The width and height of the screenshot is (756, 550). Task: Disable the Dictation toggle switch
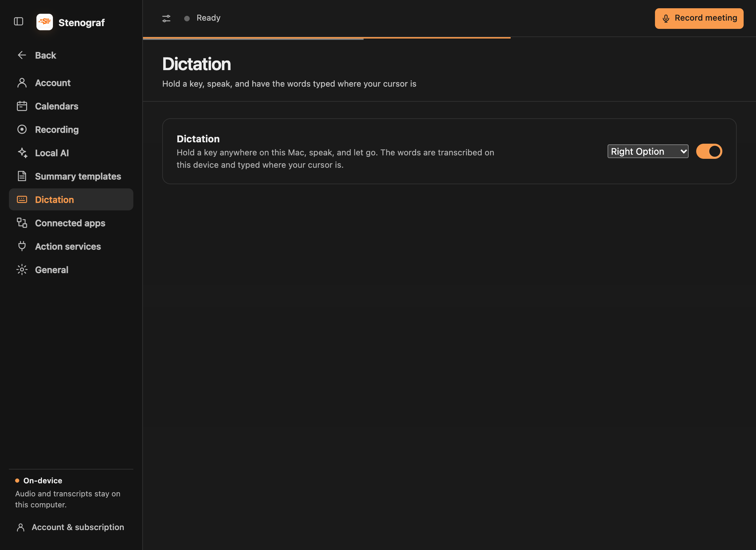(709, 151)
